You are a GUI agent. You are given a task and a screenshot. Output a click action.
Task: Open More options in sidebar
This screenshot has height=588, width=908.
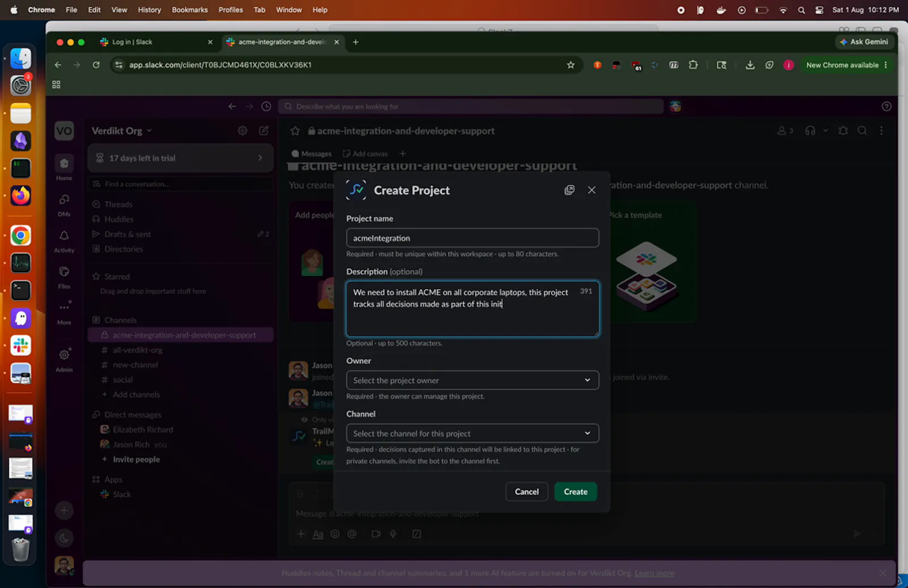(64, 313)
